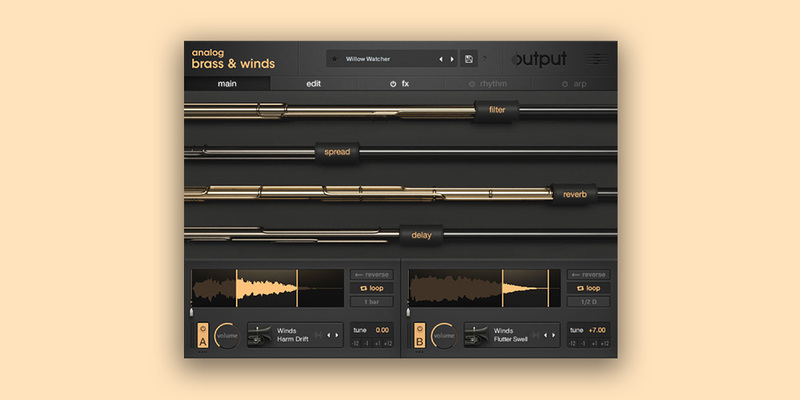This screenshot has height=400, width=800.
Task: Grab the filter macro slider handle
Action: pyautogui.click(x=496, y=110)
